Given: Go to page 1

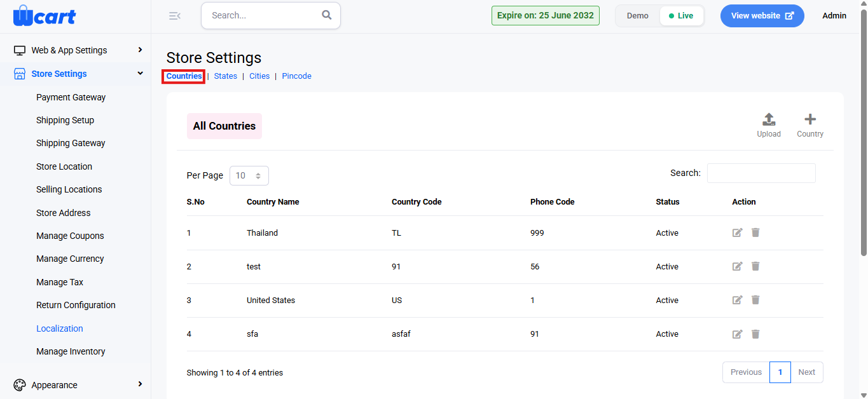Looking at the screenshot, I should pos(780,372).
